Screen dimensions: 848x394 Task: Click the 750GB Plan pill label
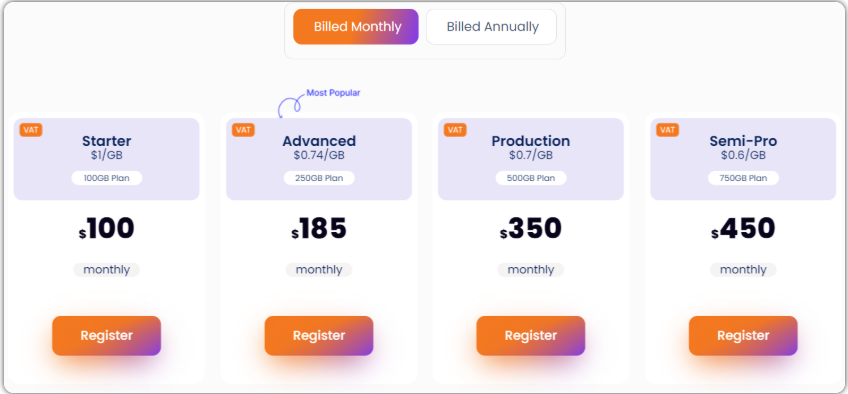click(743, 178)
